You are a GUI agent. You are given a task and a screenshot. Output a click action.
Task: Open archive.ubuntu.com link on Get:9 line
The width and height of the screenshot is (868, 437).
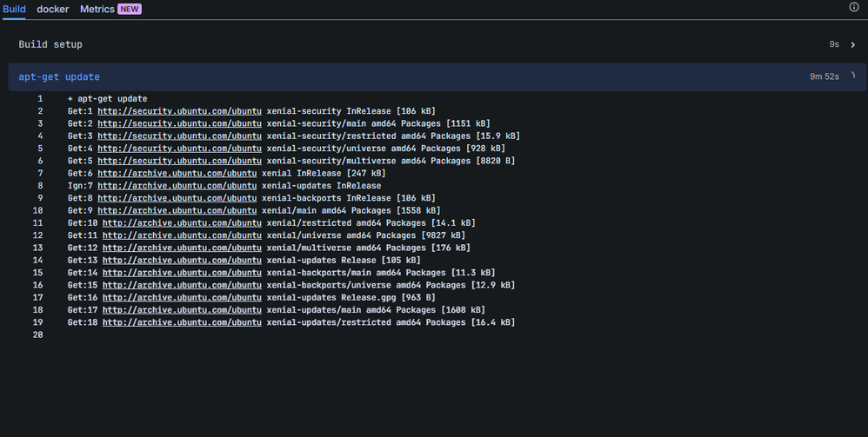click(x=177, y=211)
